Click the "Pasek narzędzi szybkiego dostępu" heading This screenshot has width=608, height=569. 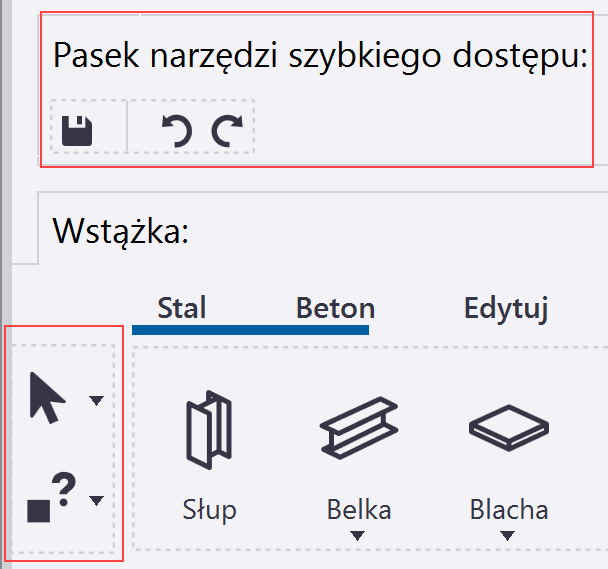[319, 55]
